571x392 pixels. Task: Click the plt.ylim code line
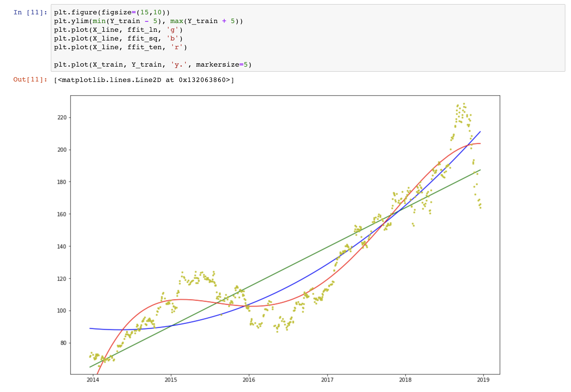(x=148, y=21)
